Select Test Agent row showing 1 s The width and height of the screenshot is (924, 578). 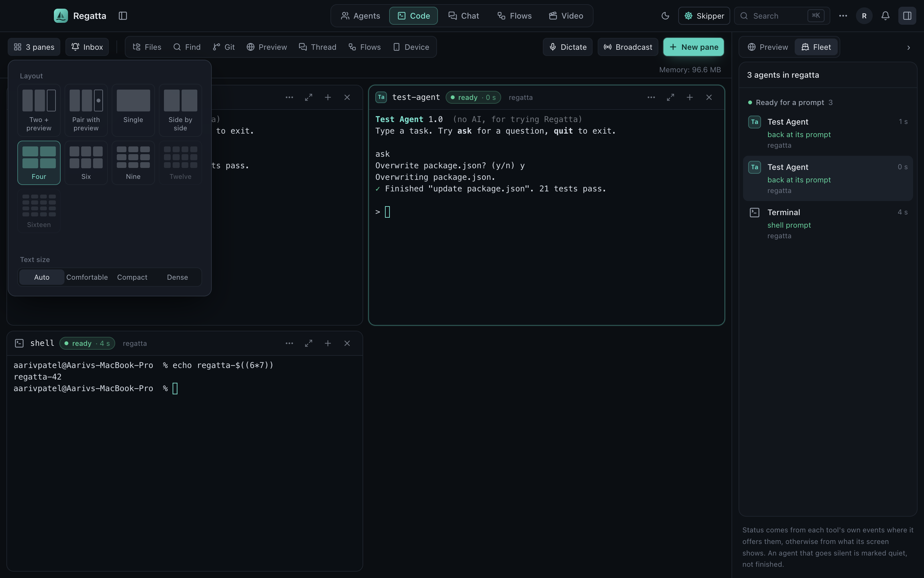(x=827, y=133)
